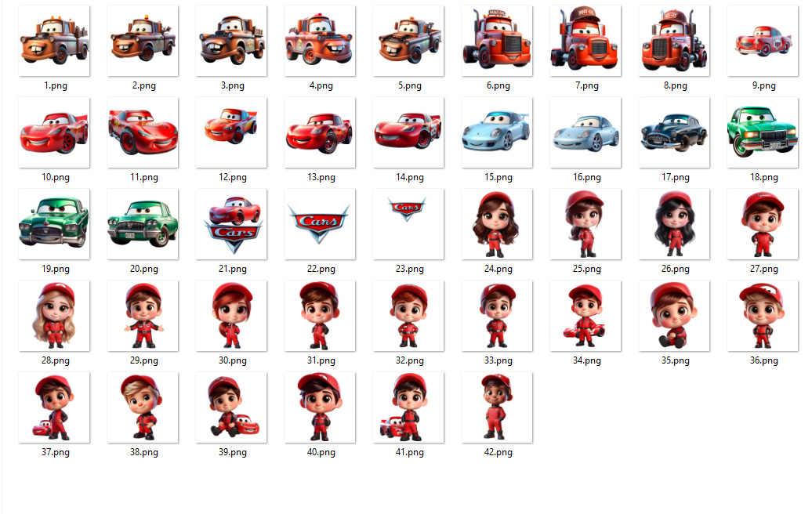This screenshot has height=514, width=812.
Task: Select the 37.png boy with toy car thumbnail
Action: 54,407
